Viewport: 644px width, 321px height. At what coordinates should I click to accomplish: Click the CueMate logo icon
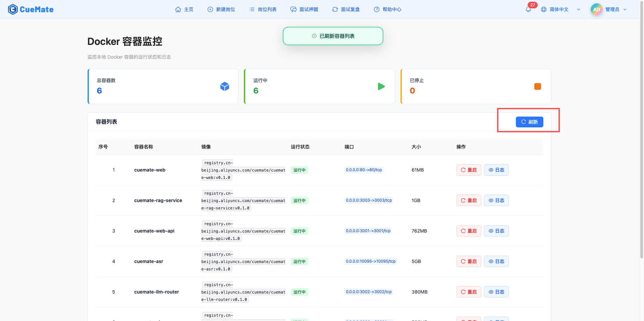point(13,9)
